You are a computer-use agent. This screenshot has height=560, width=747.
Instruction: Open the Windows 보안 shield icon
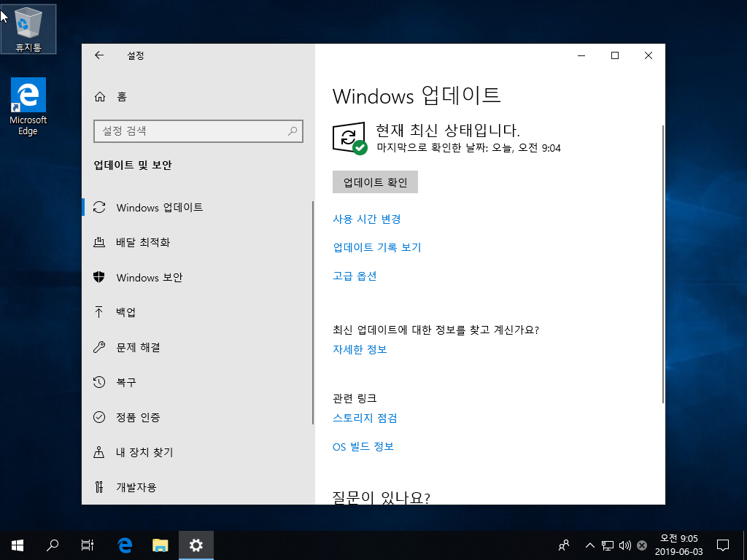coord(99,277)
